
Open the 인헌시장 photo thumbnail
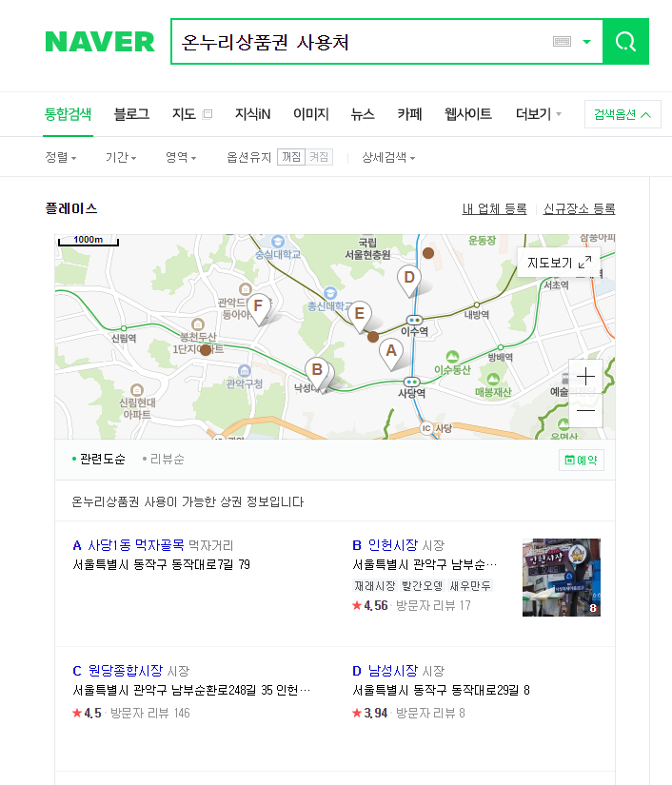(x=562, y=578)
